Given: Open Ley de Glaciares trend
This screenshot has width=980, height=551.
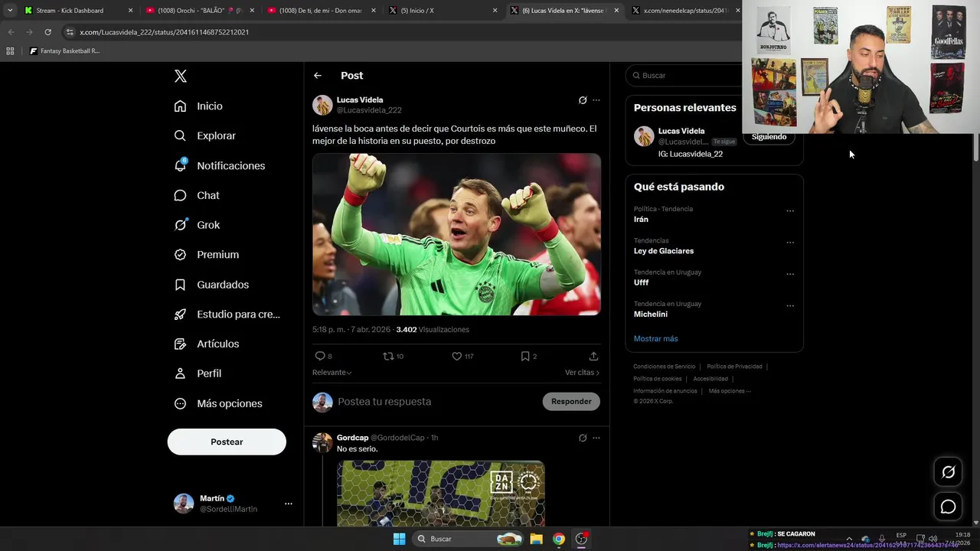Looking at the screenshot, I should (663, 251).
